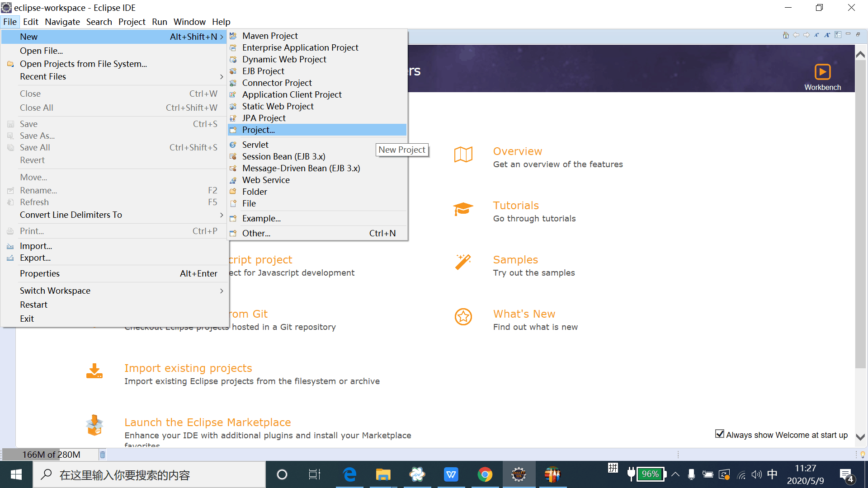
Task: Open Properties from File menu
Action: [115, 273]
